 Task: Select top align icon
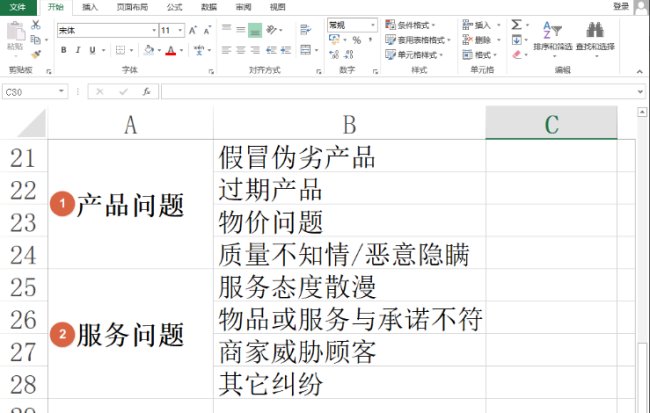pyautogui.click(x=226, y=29)
